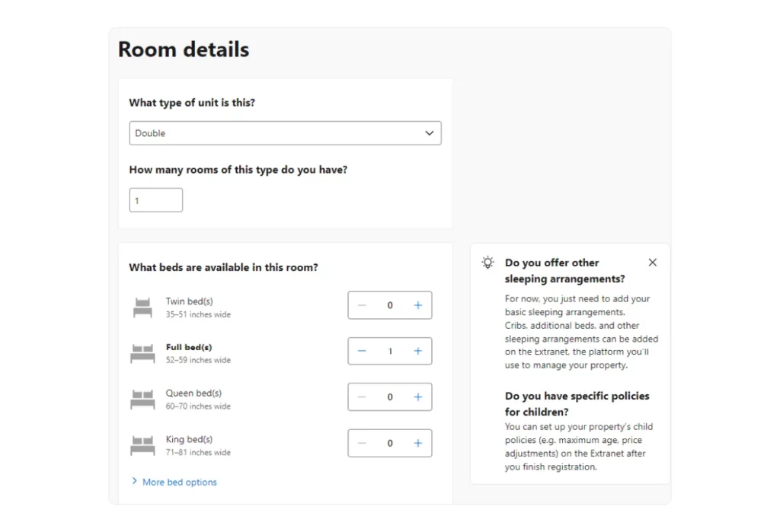
Task: Click the lightbulb tip icon
Action: coord(487,263)
